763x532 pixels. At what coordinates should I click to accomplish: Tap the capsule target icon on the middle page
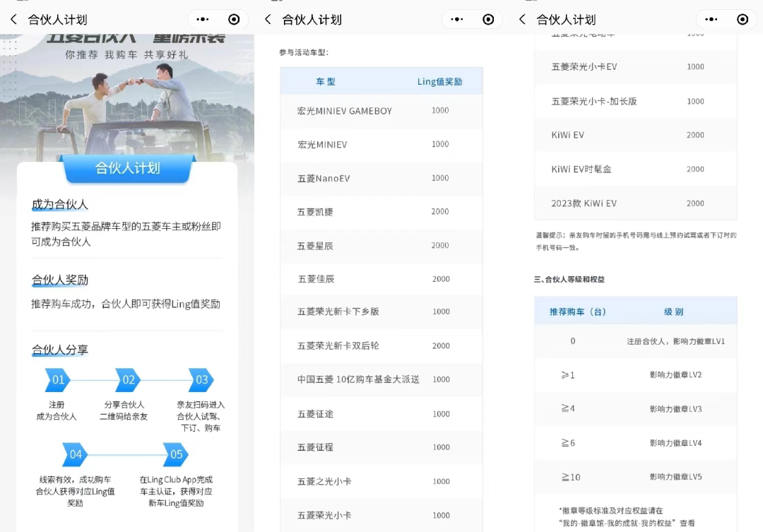[x=487, y=20]
